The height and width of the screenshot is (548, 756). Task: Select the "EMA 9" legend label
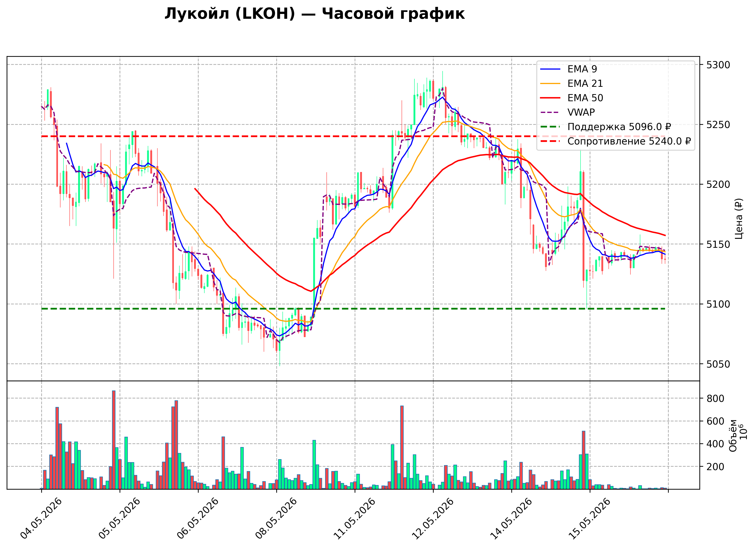582,69
